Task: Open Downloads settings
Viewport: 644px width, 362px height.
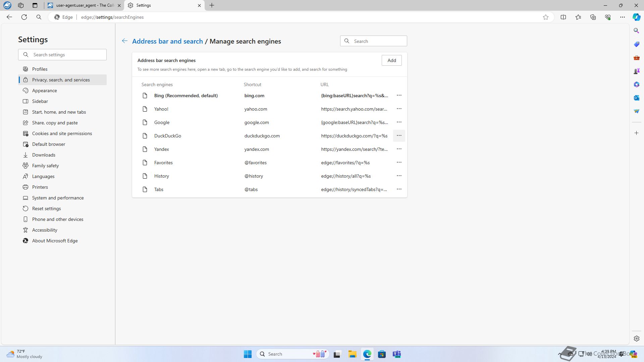Action: [62, 155]
